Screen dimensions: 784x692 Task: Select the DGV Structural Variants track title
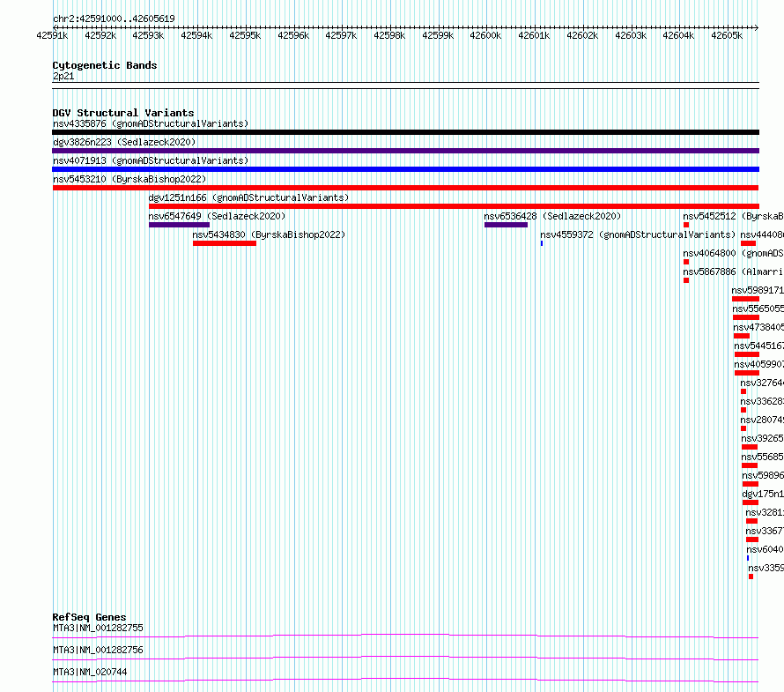123,113
